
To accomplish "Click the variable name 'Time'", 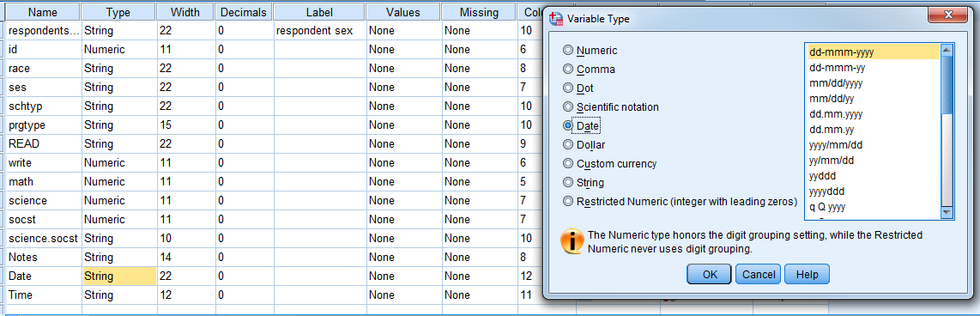I will point(20,295).
